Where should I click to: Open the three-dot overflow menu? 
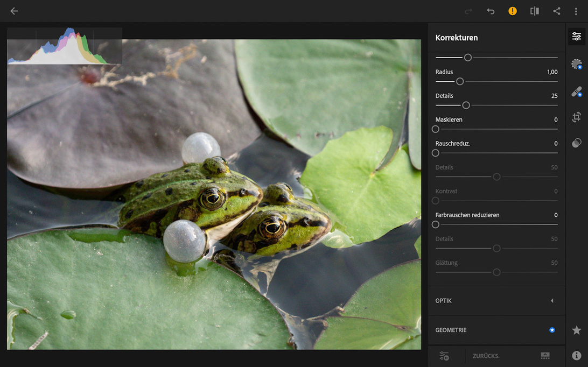click(x=576, y=11)
